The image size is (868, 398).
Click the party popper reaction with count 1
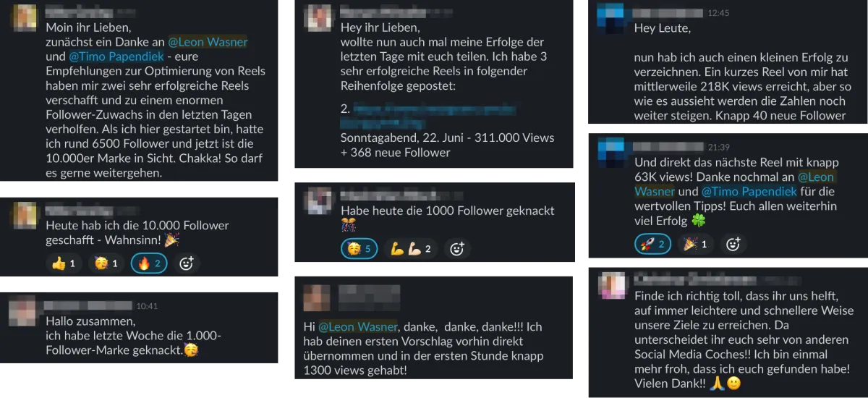click(695, 244)
